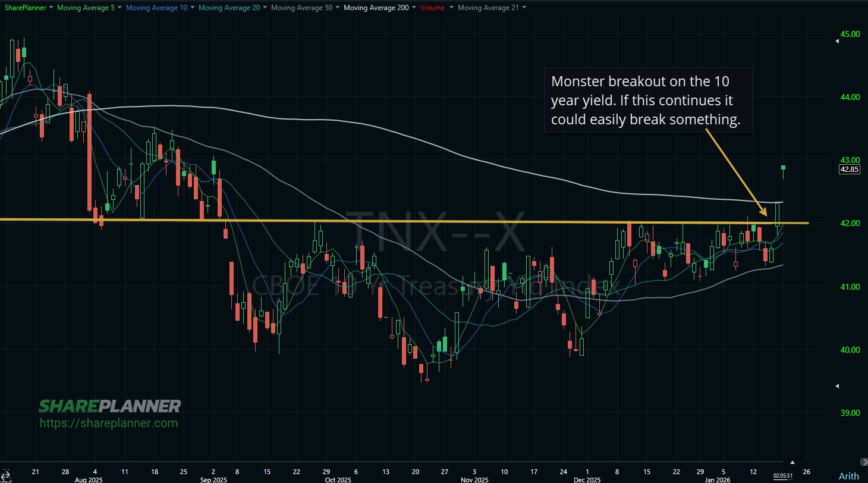Click the up triangle marker above the time axis

click(x=793, y=461)
